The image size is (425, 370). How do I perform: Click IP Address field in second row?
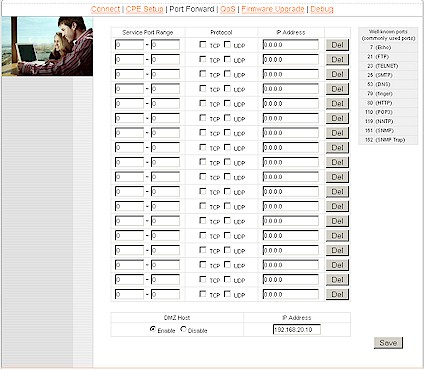pos(291,59)
